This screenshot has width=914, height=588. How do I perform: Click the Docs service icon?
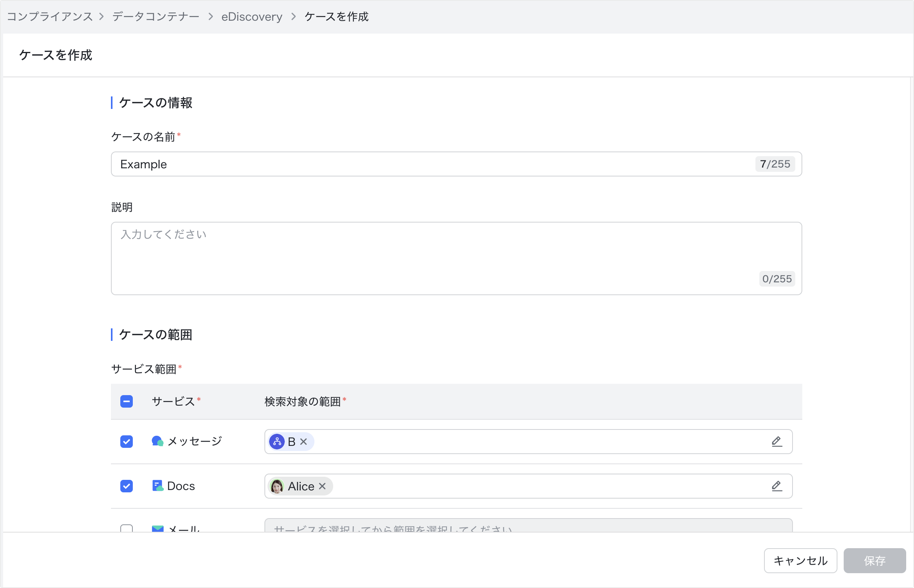(x=157, y=486)
